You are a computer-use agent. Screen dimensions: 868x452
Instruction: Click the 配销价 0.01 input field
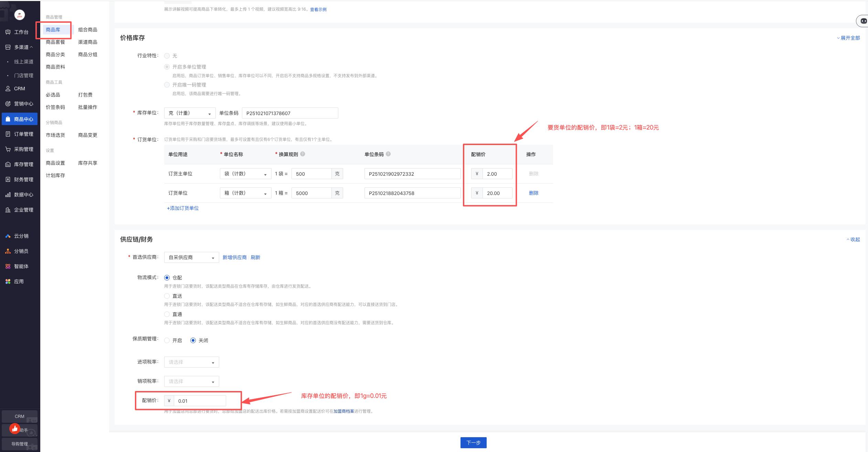tap(200, 401)
